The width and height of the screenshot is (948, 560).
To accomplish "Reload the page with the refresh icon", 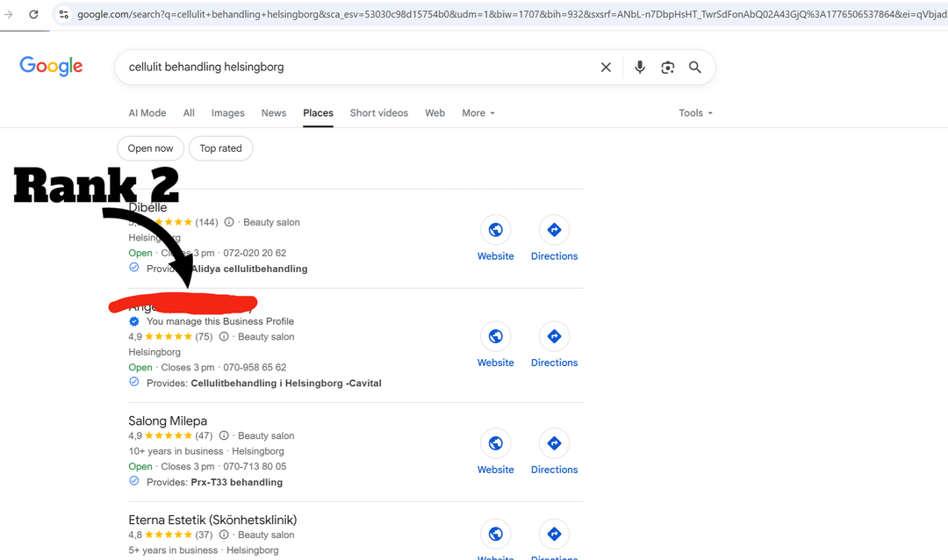I will (33, 14).
